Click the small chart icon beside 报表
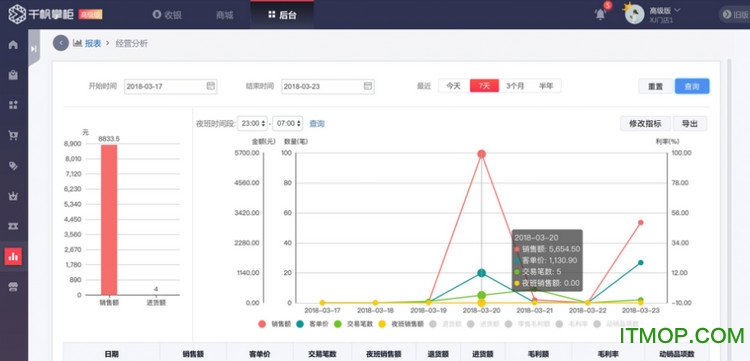Image resolution: width=750 pixels, height=361 pixels. point(77,43)
